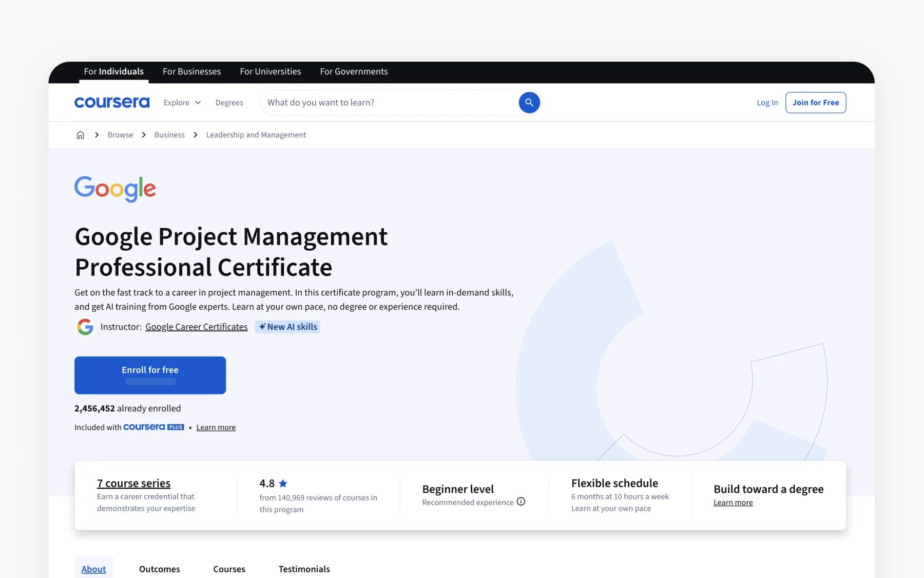This screenshot has height=578, width=924.
Task: Click the New AI skills badge
Action: 287,327
